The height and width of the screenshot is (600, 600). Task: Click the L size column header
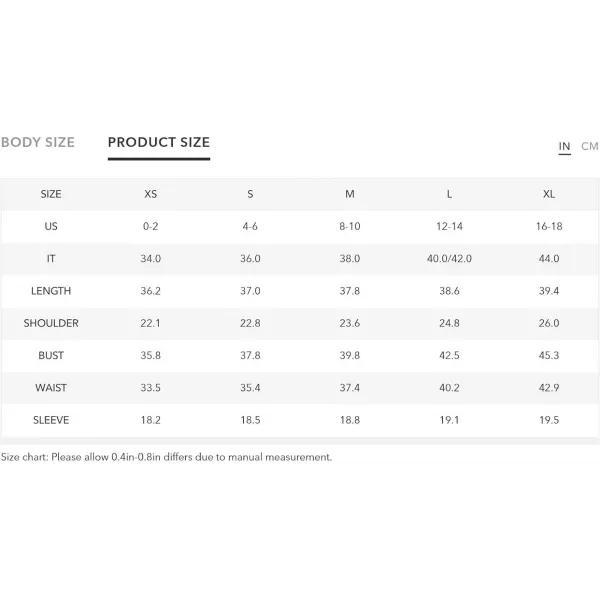tap(449, 194)
